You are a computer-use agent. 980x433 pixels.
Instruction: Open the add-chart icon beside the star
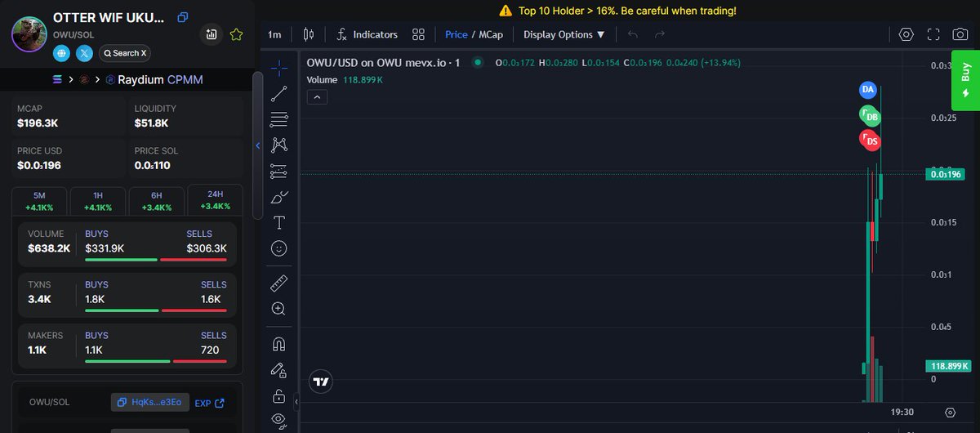coord(212,34)
